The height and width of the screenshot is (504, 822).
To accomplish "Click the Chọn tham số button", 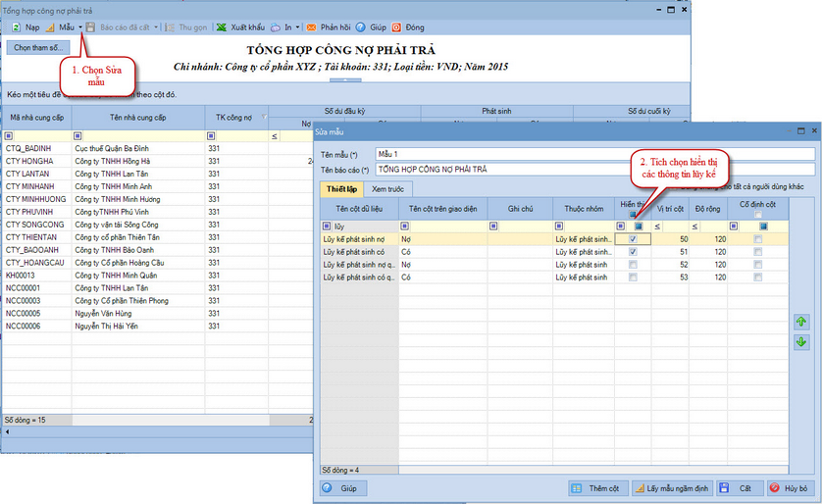I will 38,48.
